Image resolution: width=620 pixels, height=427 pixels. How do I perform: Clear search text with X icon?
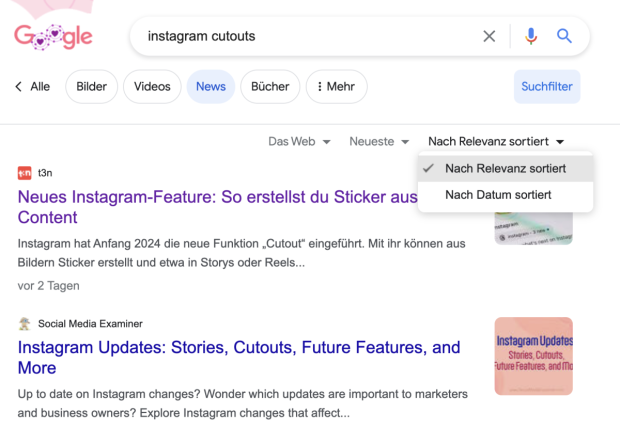coord(489,36)
